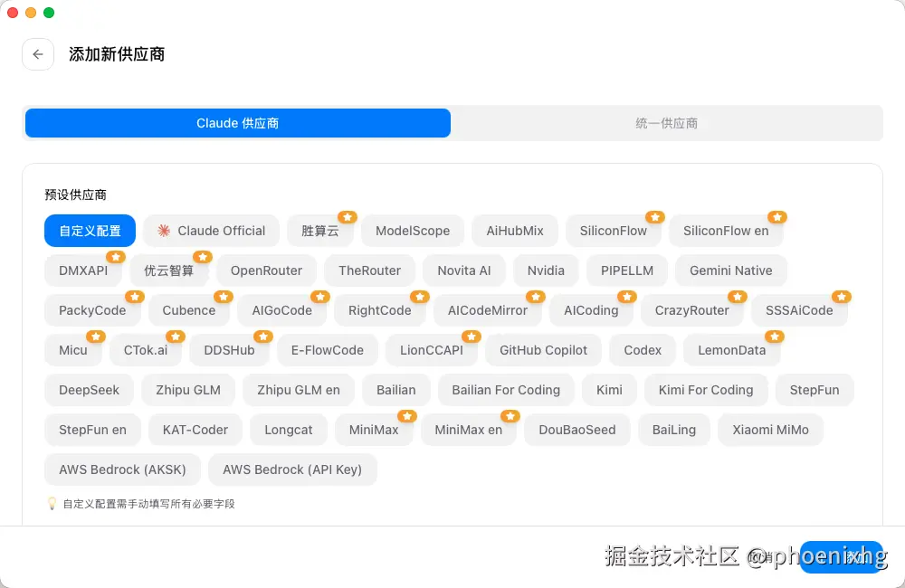Image resolution: width=905 pixels, height=588 pixels.
Task: Select Bailian provider chip
Action: click(x=396, y=390)
